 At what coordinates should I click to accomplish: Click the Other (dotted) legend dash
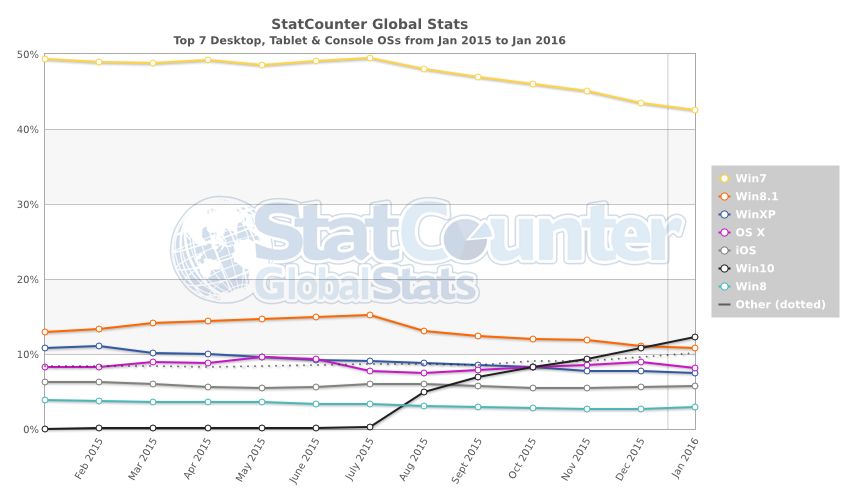click(724, 304)
